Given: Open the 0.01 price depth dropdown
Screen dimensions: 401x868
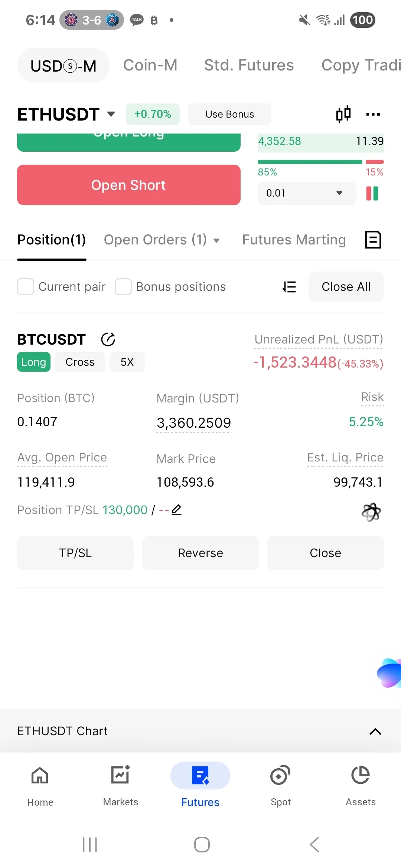Looking at the screenshot, I should (x=307, y=193).
